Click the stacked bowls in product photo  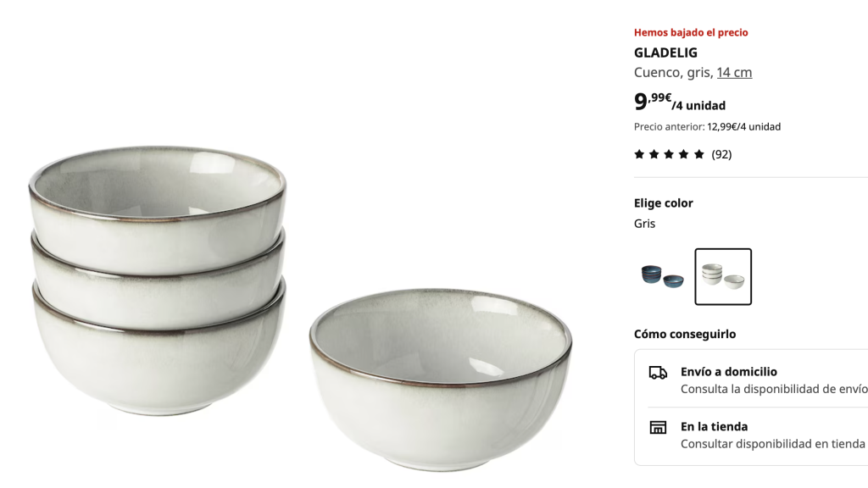point(158,280)
